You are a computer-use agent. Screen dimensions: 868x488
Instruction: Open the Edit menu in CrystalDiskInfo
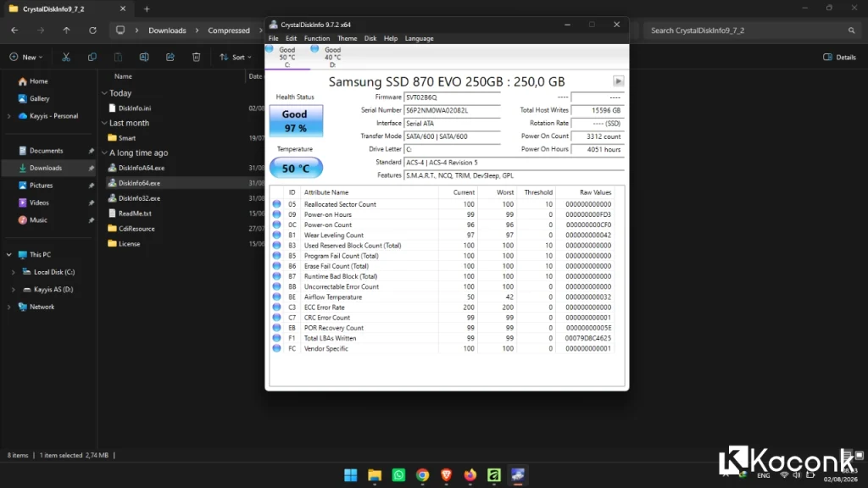pos(292,38)
